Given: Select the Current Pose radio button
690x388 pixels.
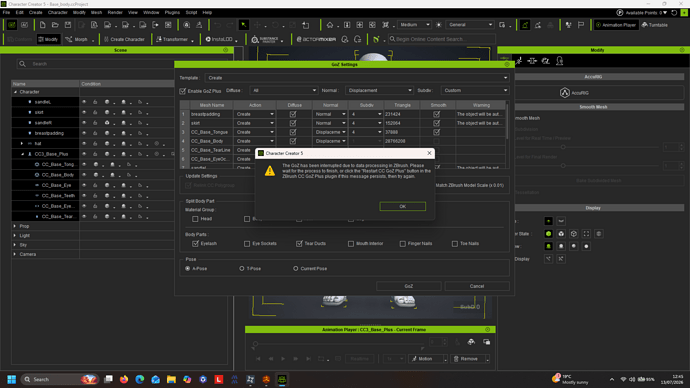Looking at the screenshot, I should pyautogui.click(x=296, y=268).
